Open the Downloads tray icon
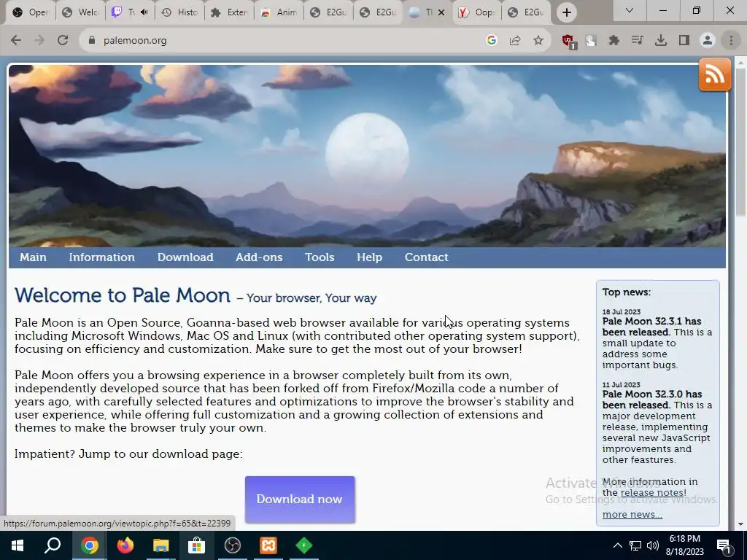747x560 pixels. (x=661, y=41)
